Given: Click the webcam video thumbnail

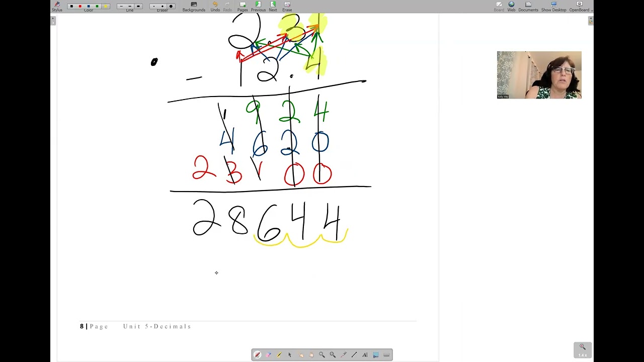Looking at the screenshot, I should point(539,75).
